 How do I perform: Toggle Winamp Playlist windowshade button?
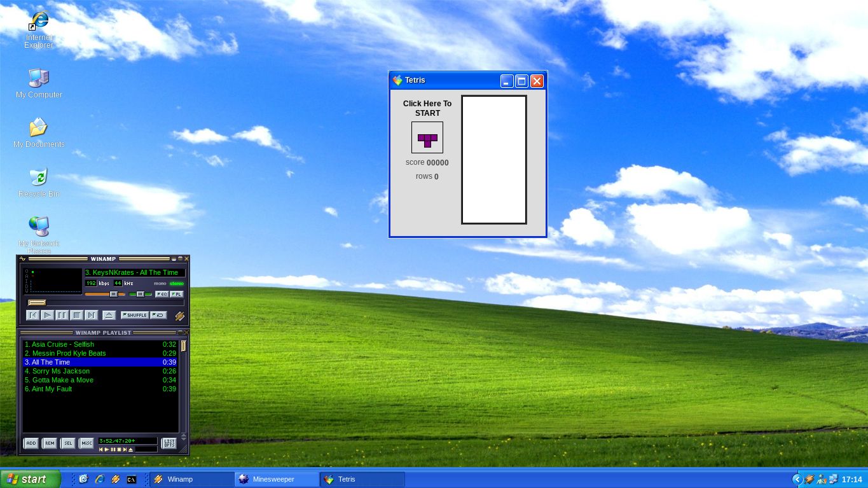pyautogui.click(x=180, y=333)
